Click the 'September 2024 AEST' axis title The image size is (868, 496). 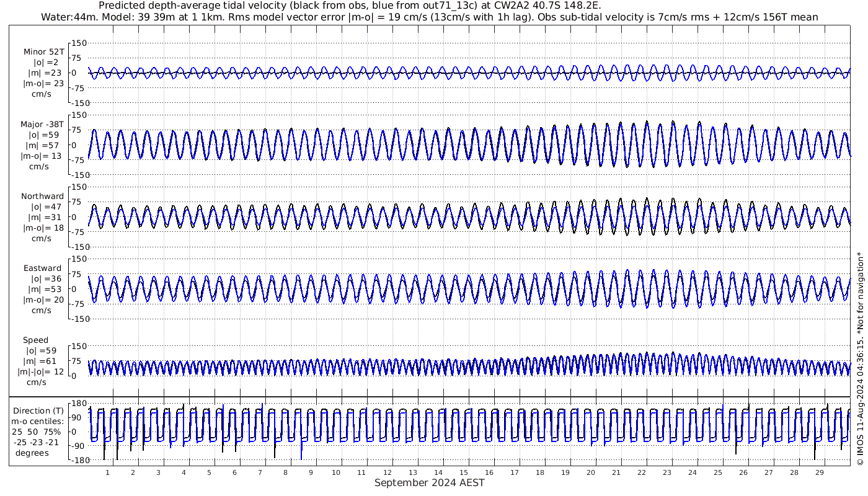[430, 482]
